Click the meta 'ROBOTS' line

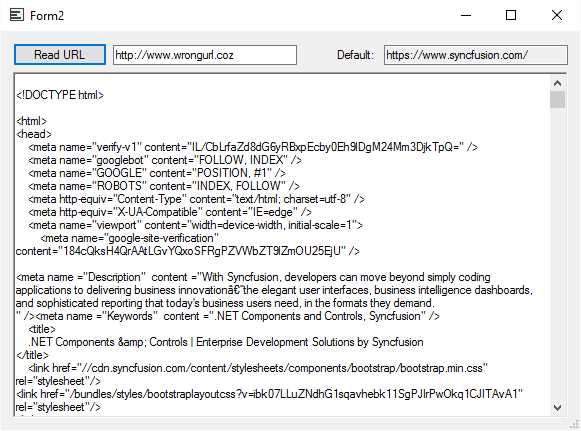[x=164, y=186]
